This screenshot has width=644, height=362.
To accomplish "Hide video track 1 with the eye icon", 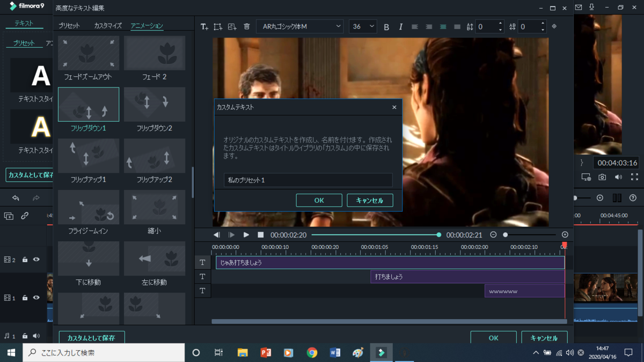I will [36, 298].
